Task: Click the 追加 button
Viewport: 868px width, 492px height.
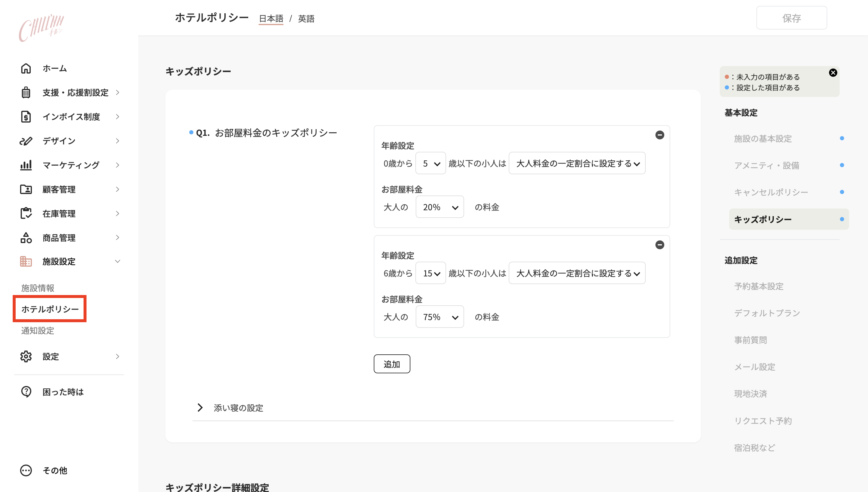Action: tap(392, 364)
